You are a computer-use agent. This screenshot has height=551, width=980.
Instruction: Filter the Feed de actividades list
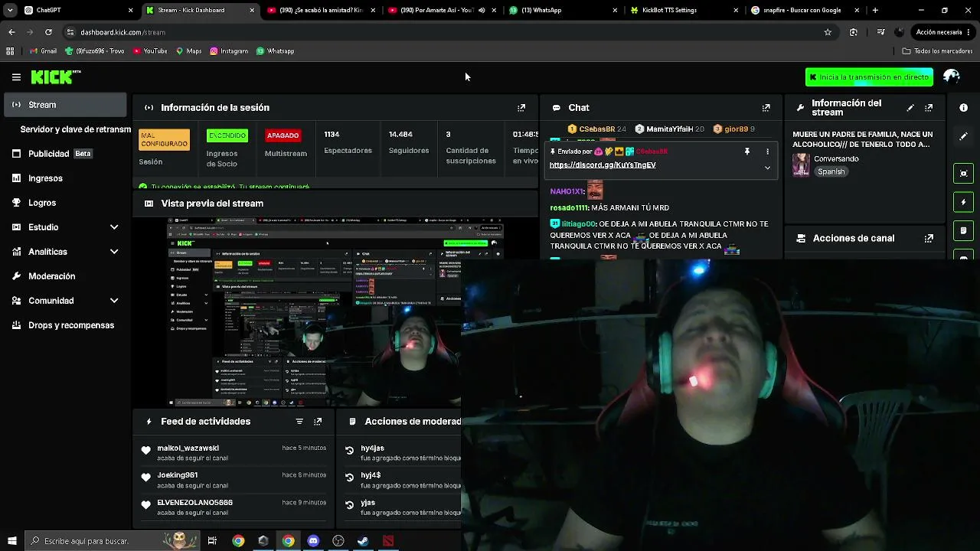click(299, 422)
